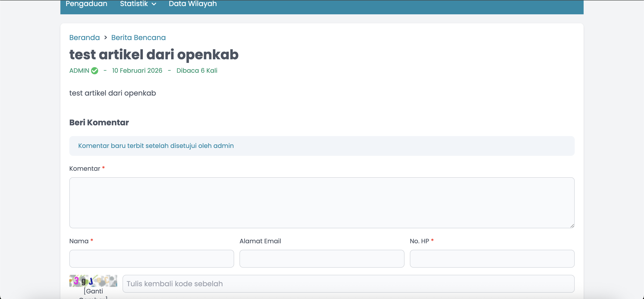Focus the Komentar text area

[322, 203]
